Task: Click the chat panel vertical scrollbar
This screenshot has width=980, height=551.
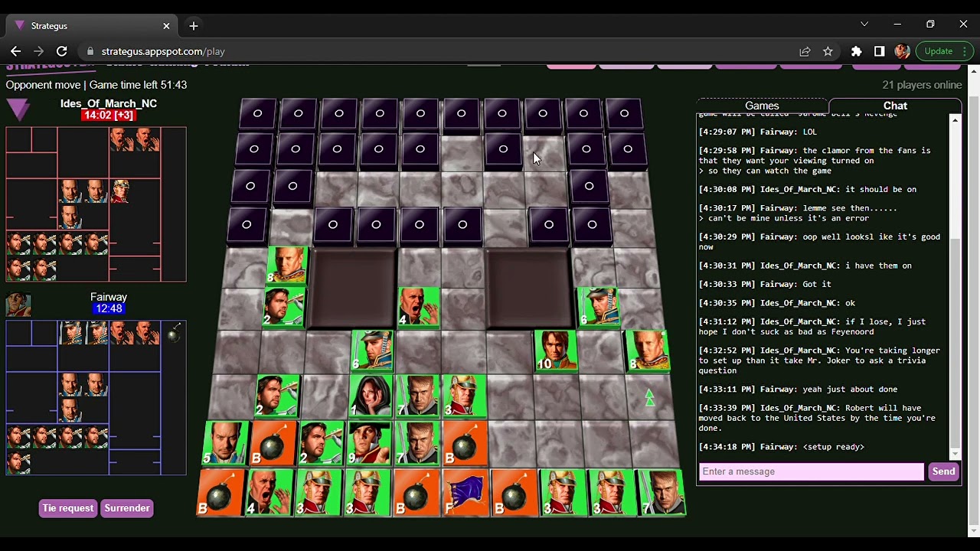Action: tap(955, 288)
